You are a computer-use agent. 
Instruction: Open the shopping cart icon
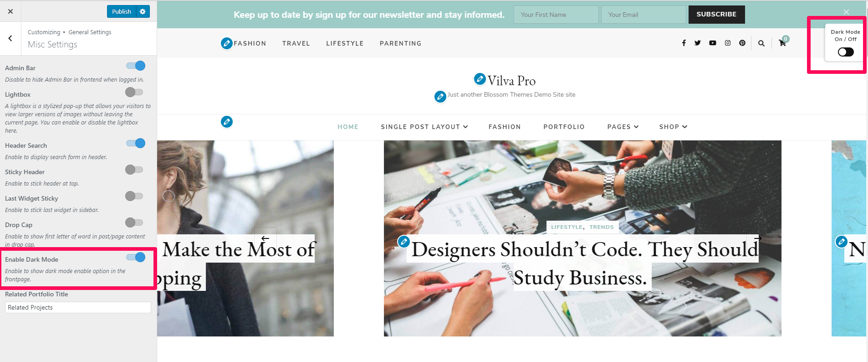click(782, 43)
